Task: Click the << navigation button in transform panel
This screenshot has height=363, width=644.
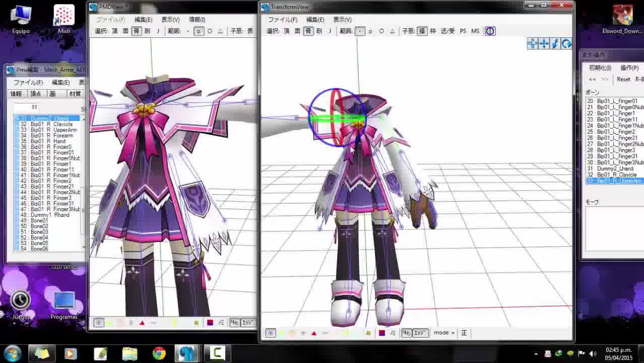Action: [593, 79]
